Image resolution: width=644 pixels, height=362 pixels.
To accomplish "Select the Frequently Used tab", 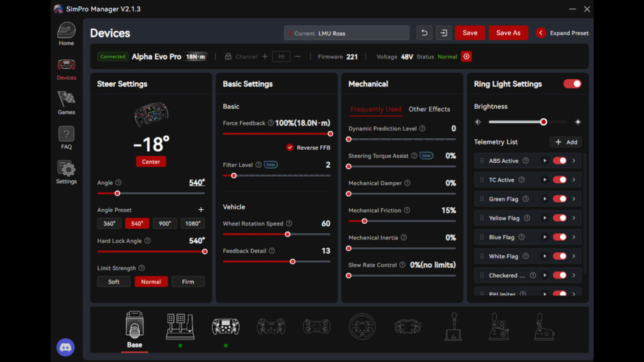I will click(x=375, y=109).
